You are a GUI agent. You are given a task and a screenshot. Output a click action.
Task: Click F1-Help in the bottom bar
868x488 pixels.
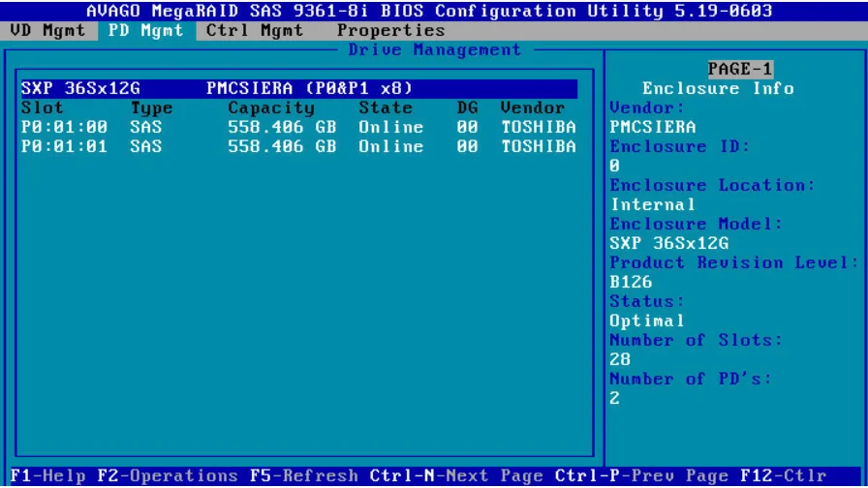[x=47, y=475]
